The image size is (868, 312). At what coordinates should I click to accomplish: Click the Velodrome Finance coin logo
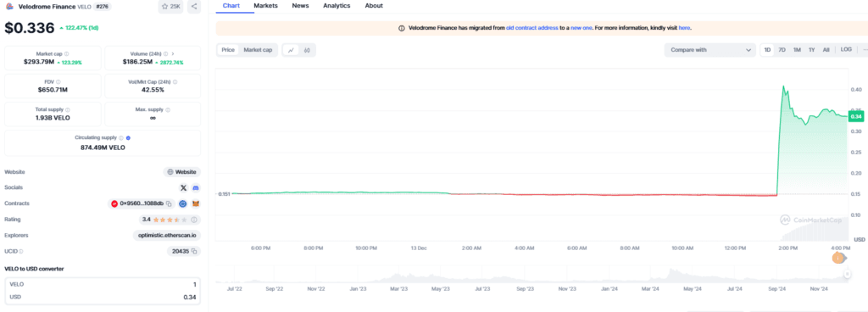(9, 7)
